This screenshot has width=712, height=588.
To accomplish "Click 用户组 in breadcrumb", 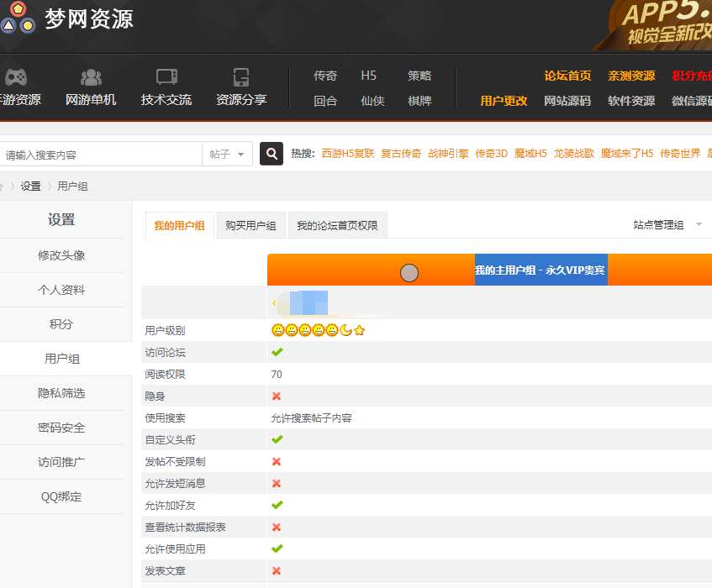I will (72, 186).
